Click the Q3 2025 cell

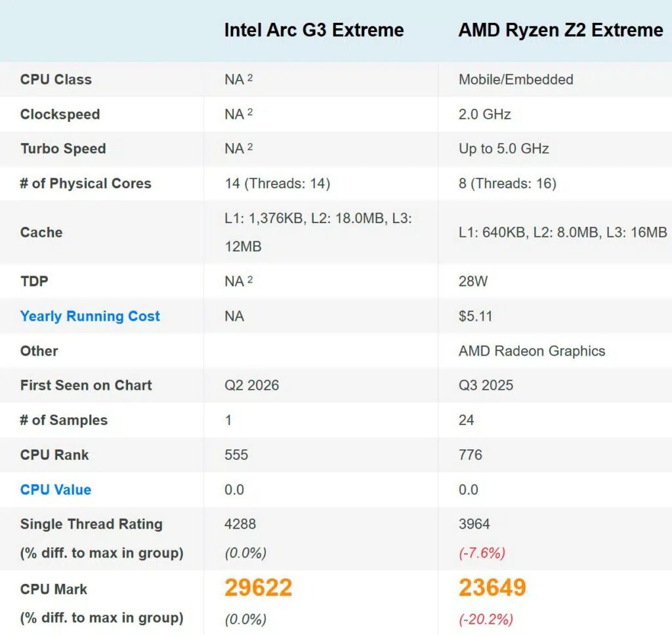(486, 385)
